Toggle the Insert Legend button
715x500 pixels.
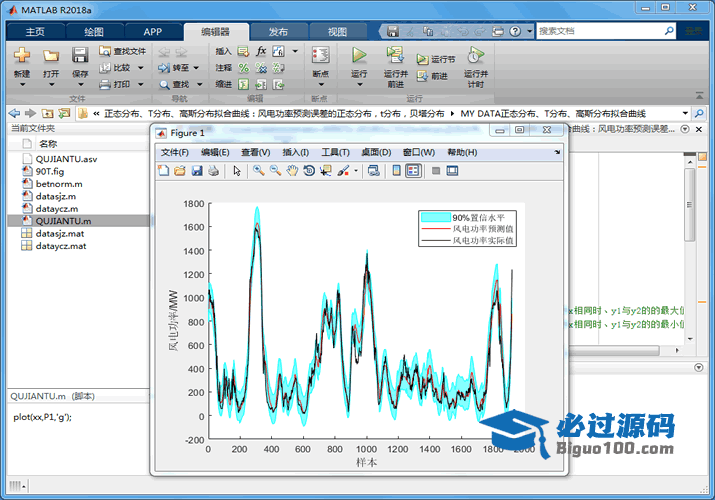point(413,171)
